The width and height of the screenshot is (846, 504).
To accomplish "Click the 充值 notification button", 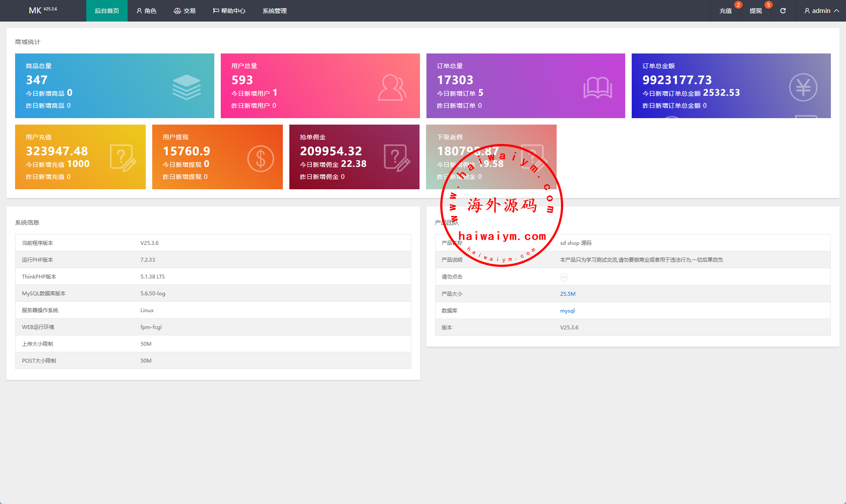I will (725, 11).
